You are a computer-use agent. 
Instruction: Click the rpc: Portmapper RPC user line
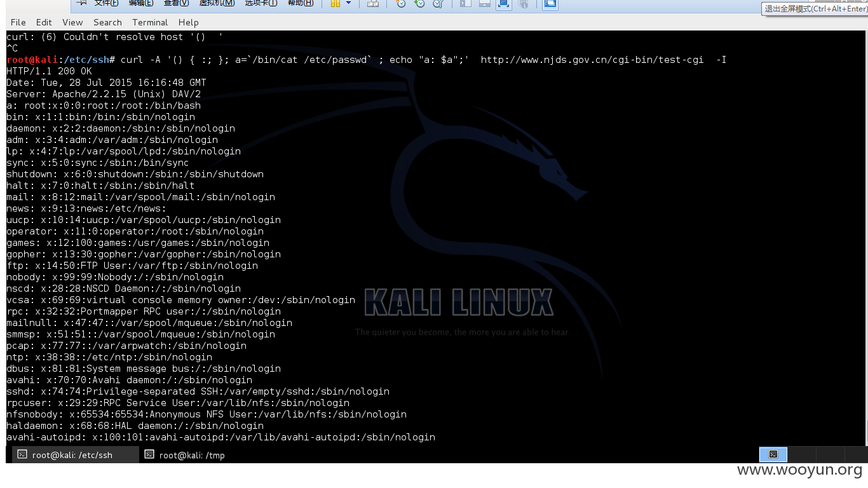tap(144, 311)
